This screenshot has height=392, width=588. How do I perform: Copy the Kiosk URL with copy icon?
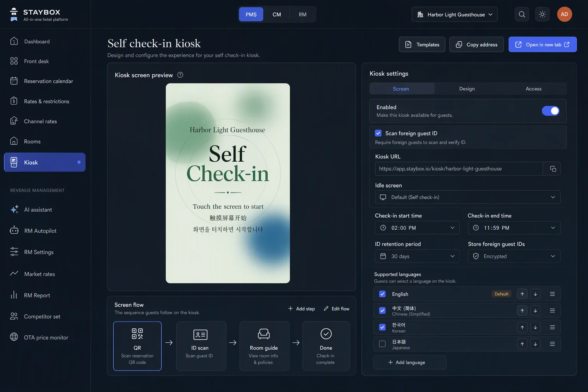[553, 169]
